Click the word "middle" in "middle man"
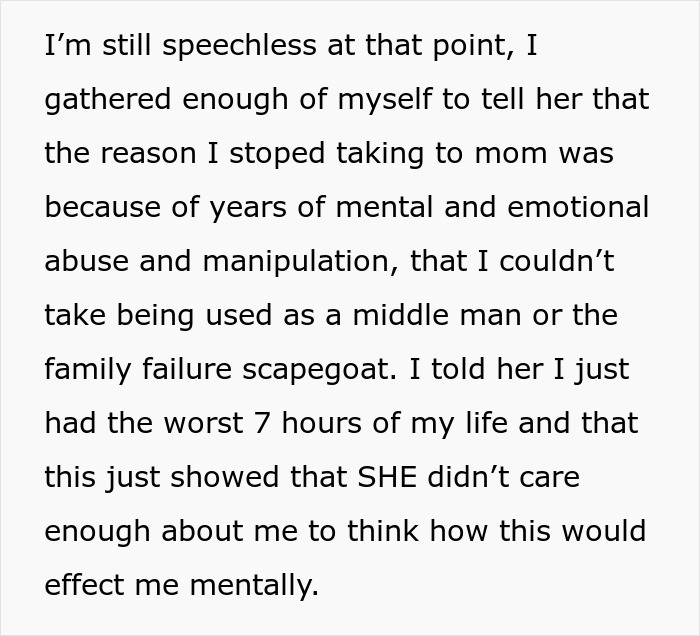 [400, 315]
